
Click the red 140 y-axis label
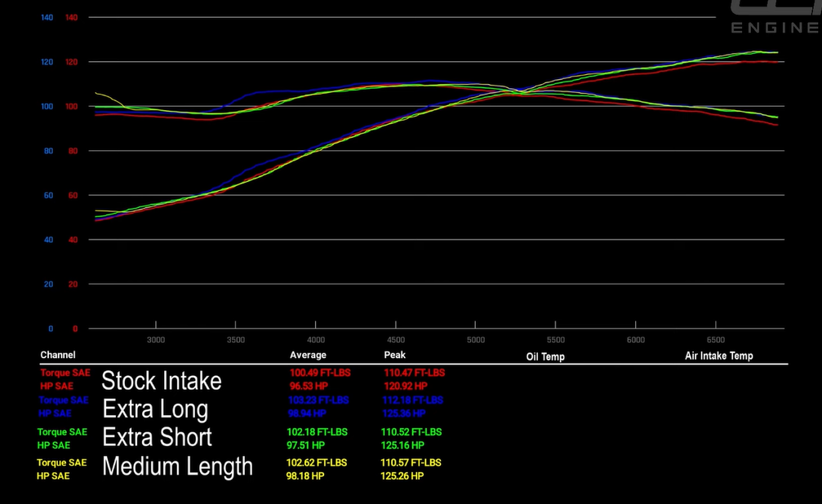pos(71,18)
